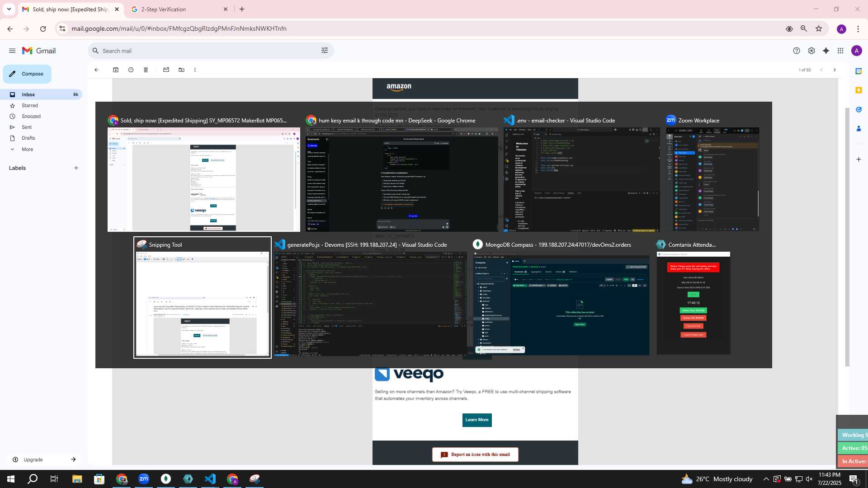Open the Google apps grid
868x488 pixels.
pyautogui.click(x=840, y=51)
